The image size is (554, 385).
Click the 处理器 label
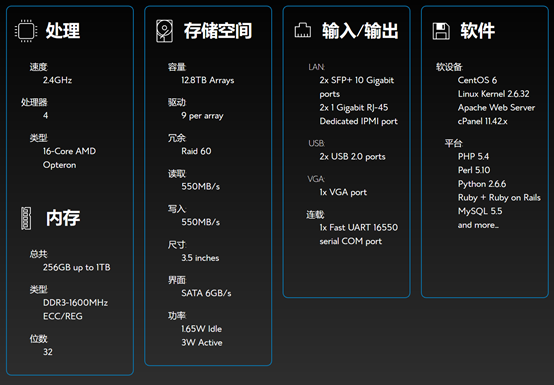(x=34, y=102)
